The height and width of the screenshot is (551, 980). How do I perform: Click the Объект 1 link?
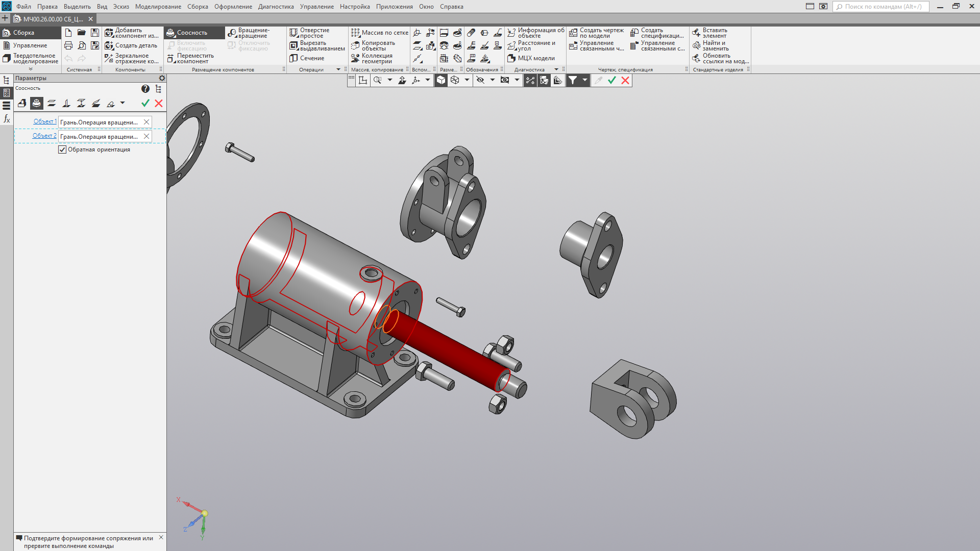click(45, 121)
